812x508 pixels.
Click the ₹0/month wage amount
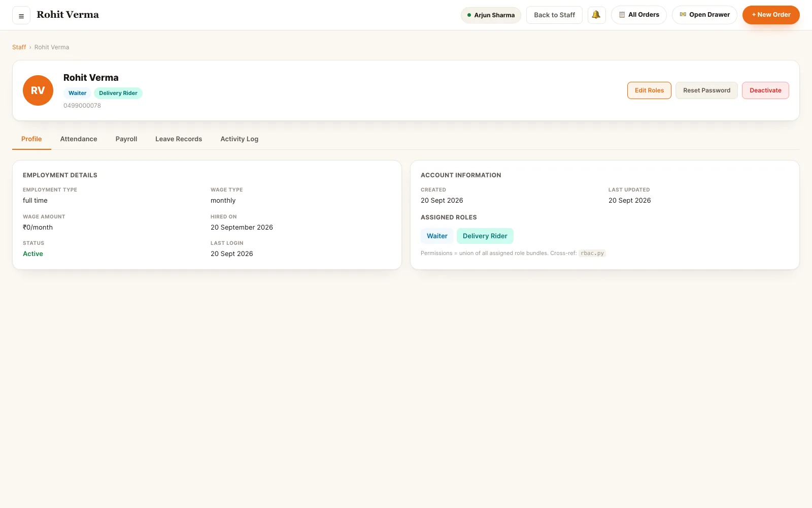[38, 228]
